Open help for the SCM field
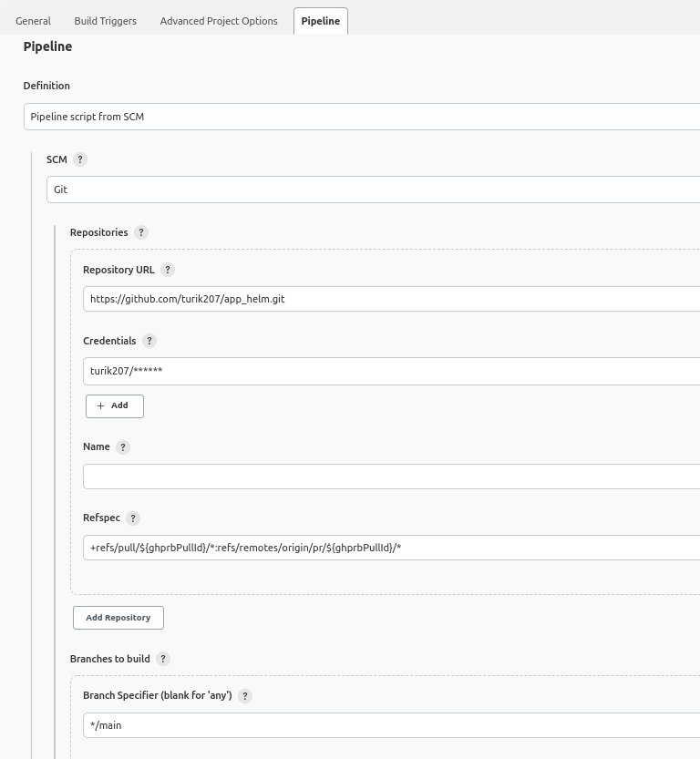 pos(79,159)
